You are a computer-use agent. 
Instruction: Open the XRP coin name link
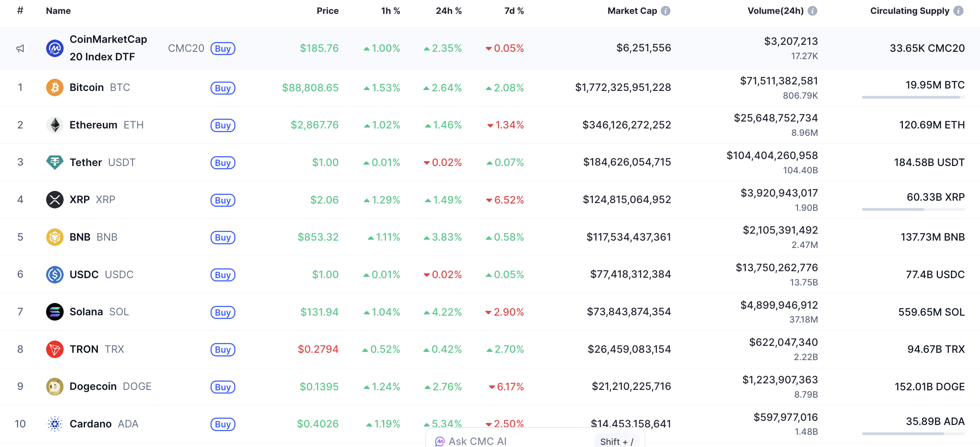80,200
